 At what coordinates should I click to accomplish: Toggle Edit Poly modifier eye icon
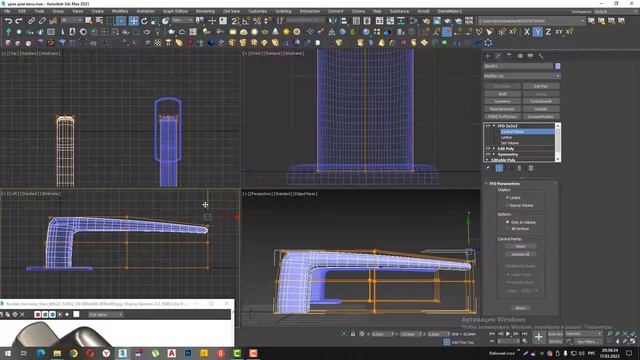coord(488,149)
